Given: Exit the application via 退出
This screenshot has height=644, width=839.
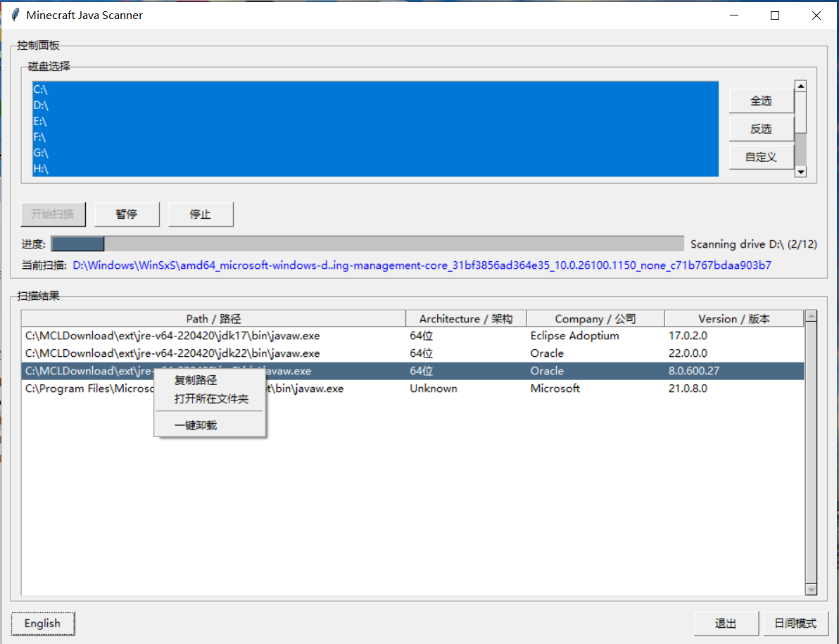Looking at the screenshot, I should pos(726,623).
